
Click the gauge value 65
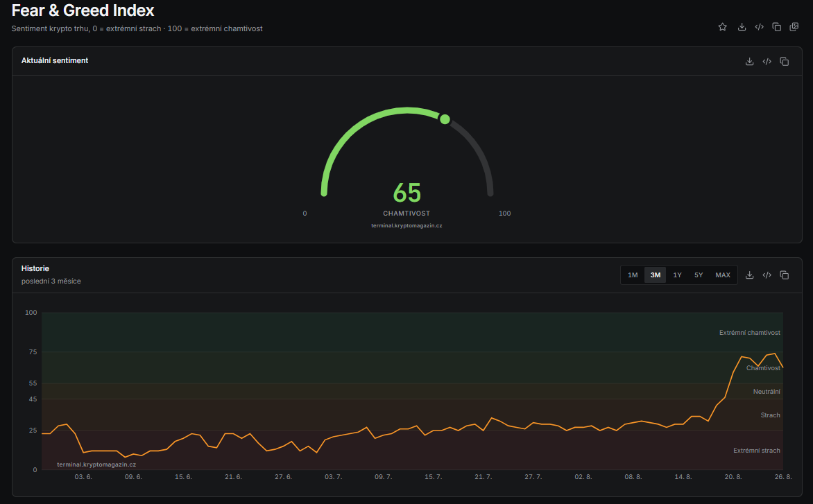(407, 193)
